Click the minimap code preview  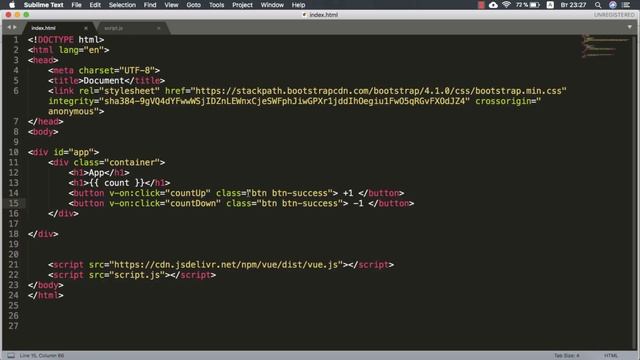pyautogui.click(x=605, y=46)
